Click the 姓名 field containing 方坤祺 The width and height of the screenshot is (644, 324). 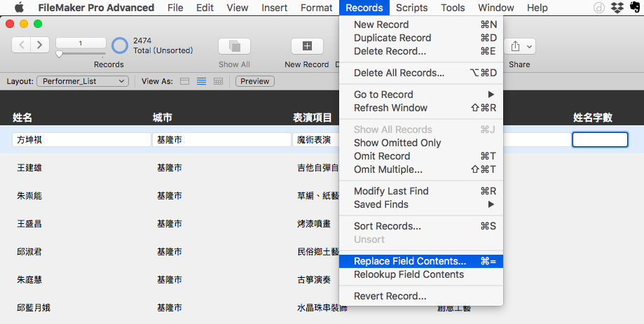[x=81, y=140]
